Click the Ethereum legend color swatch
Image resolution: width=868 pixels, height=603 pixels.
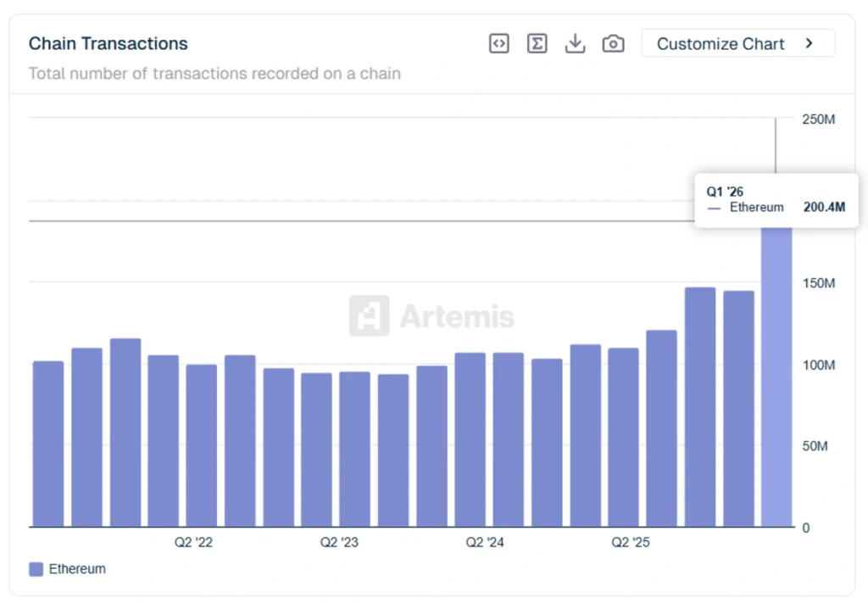[x=35, y=569]
